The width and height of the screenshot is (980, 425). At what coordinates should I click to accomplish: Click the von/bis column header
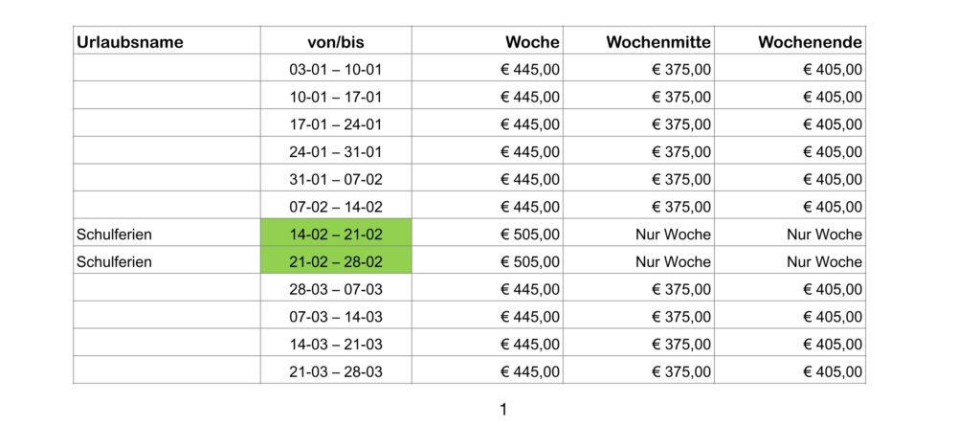pos(336,40)
